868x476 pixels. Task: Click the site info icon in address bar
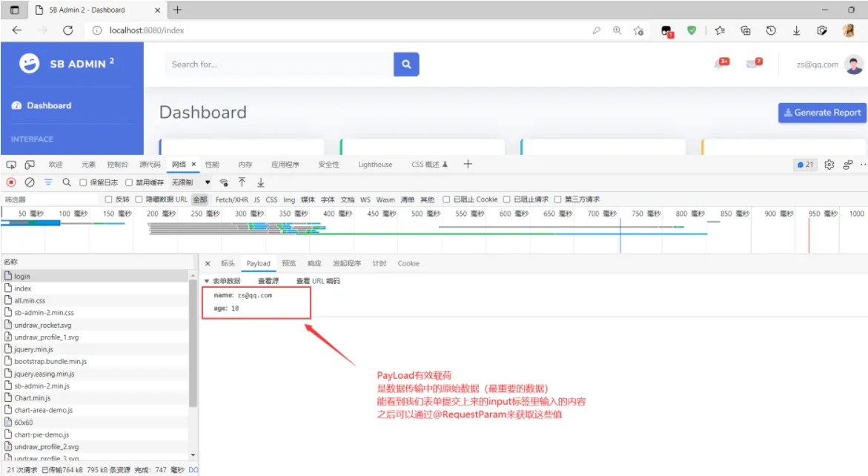pyautogui.click(x=97, y=30)
